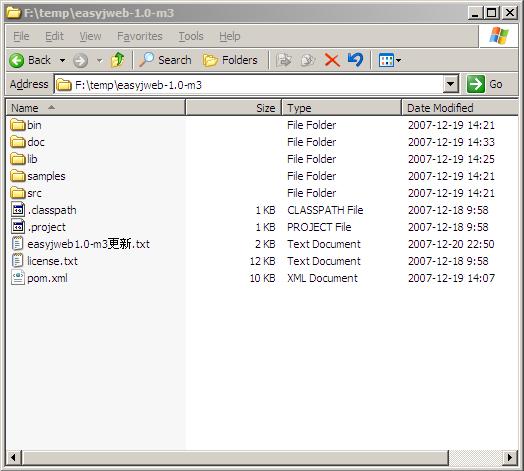The height and width of the screenshot is (471, 524).
Task: Click the green Back arrow icon
Action: click(16, 61)
